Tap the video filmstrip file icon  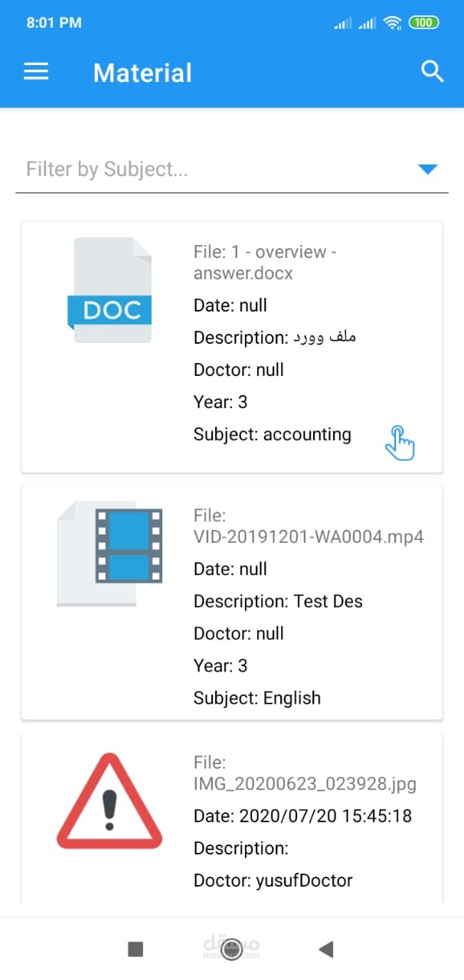(110, 547)
